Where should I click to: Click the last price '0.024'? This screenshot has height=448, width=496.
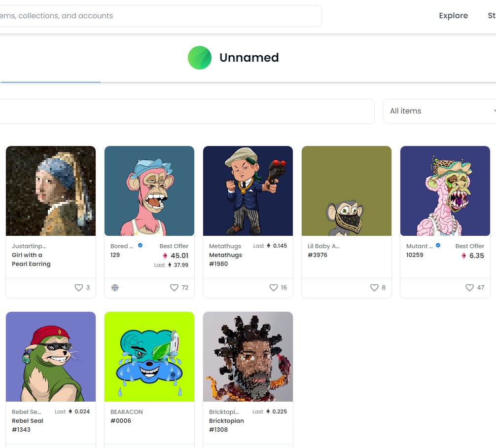coord(82,411)
